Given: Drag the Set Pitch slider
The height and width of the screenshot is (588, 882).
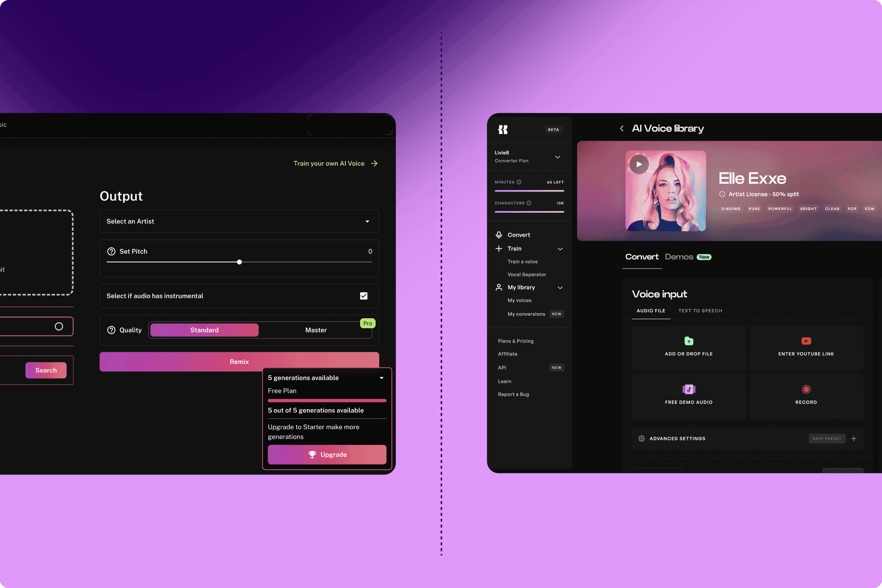Looking at the screenshot, I should pos(239,262).
